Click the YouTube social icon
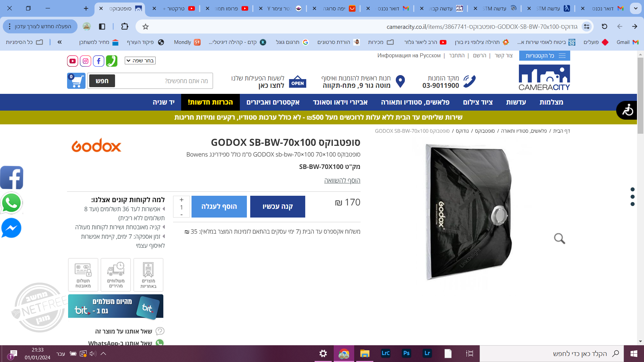644x362 pixels. coord(72,61)
